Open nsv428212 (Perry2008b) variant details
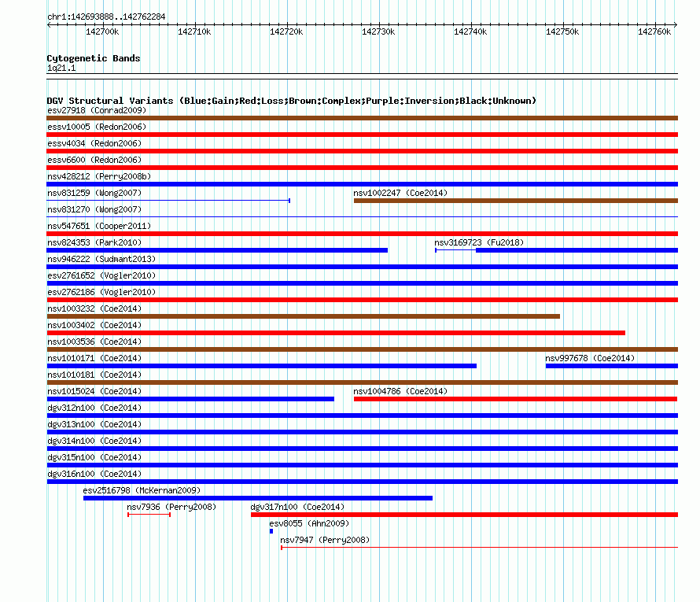This screenshot has width=700, height=602. coord(99,176)
